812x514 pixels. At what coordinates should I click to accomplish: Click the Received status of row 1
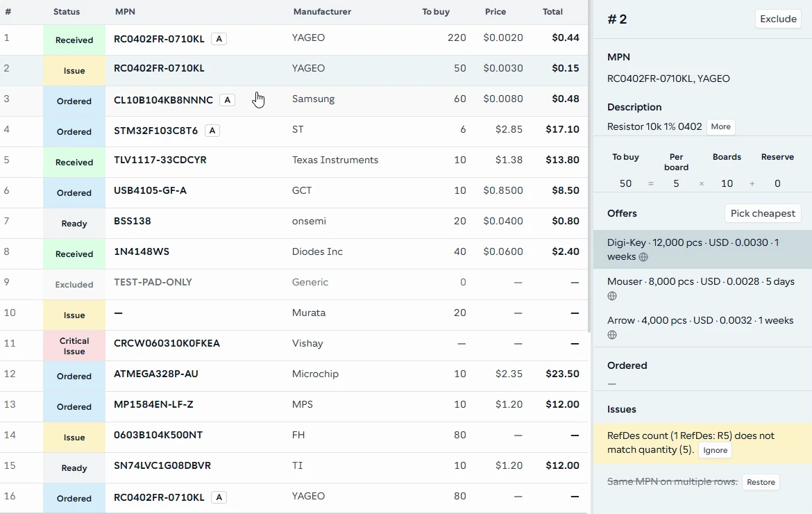click(x=74, y=40)
